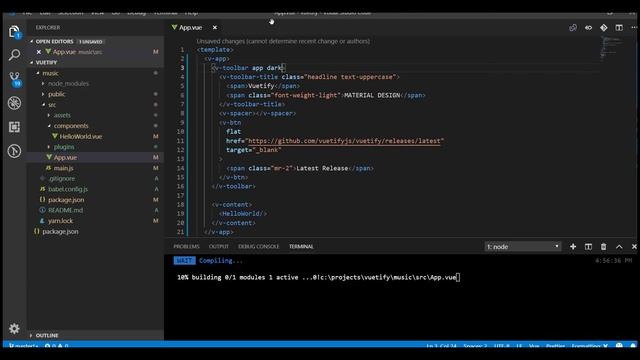Screen dimensions: 640x360
Task: Follow the github.com vuetify releases link
Action: point(344,141)
